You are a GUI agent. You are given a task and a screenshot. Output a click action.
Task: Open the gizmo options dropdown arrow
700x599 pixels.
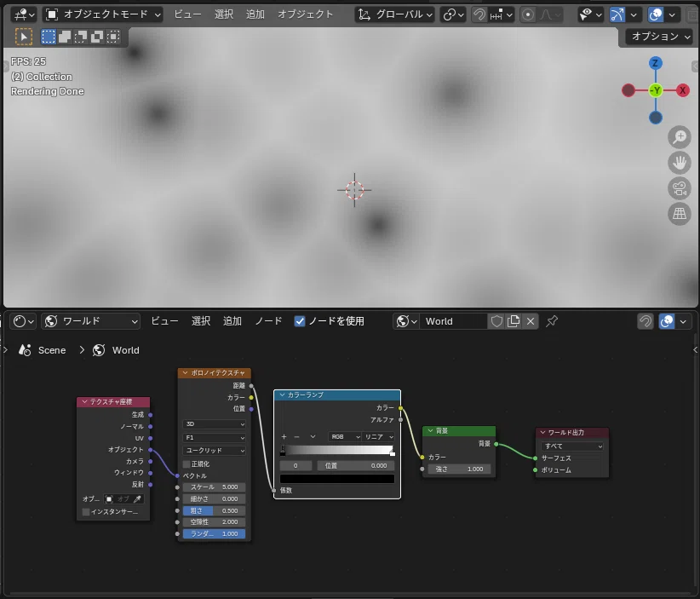pyautogui.click(x=634, y=14)
